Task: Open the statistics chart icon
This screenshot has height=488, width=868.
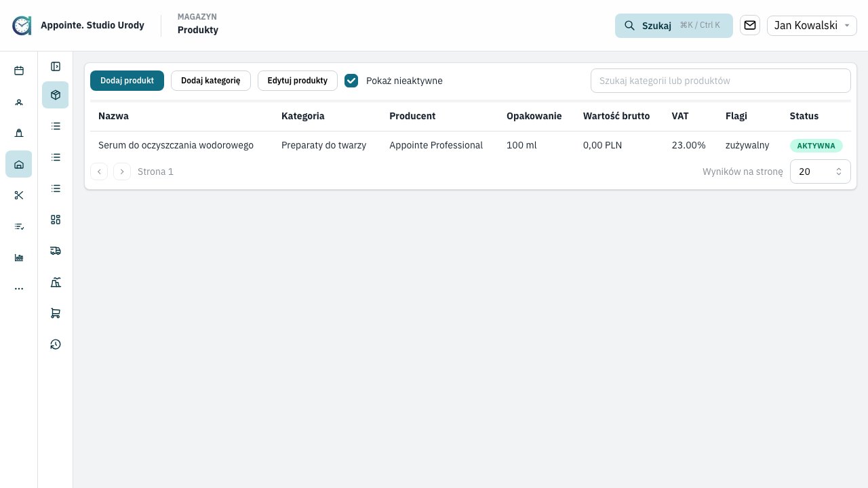Action: [19, 258]
